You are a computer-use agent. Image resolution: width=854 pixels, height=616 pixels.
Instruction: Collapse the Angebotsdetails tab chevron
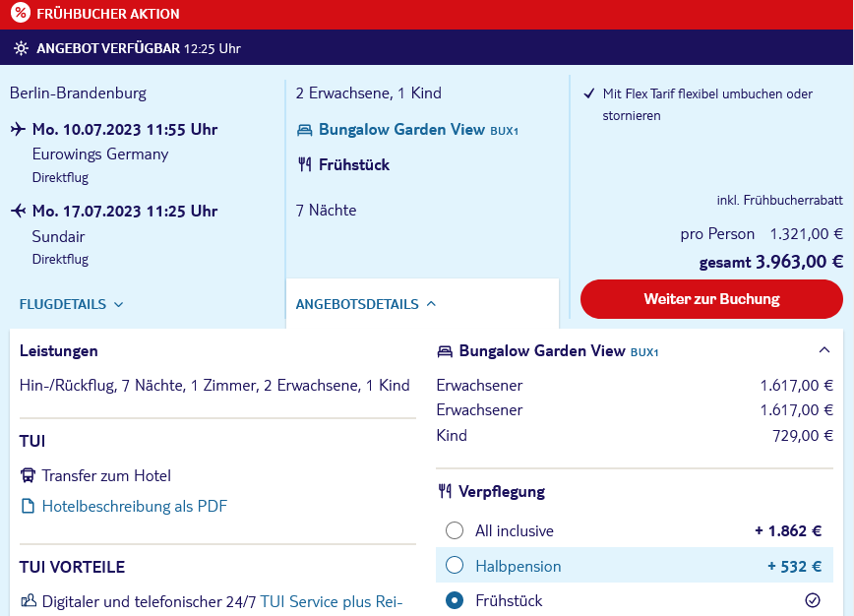431,303
